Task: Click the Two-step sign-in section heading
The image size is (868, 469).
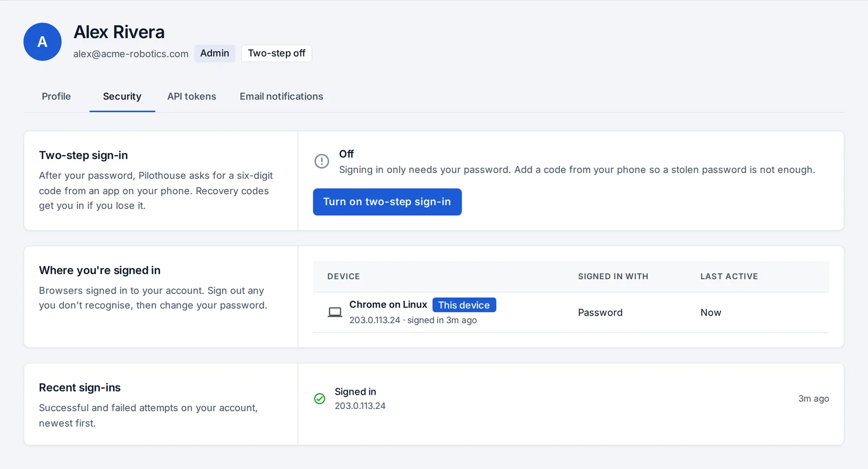Action: 84,155
